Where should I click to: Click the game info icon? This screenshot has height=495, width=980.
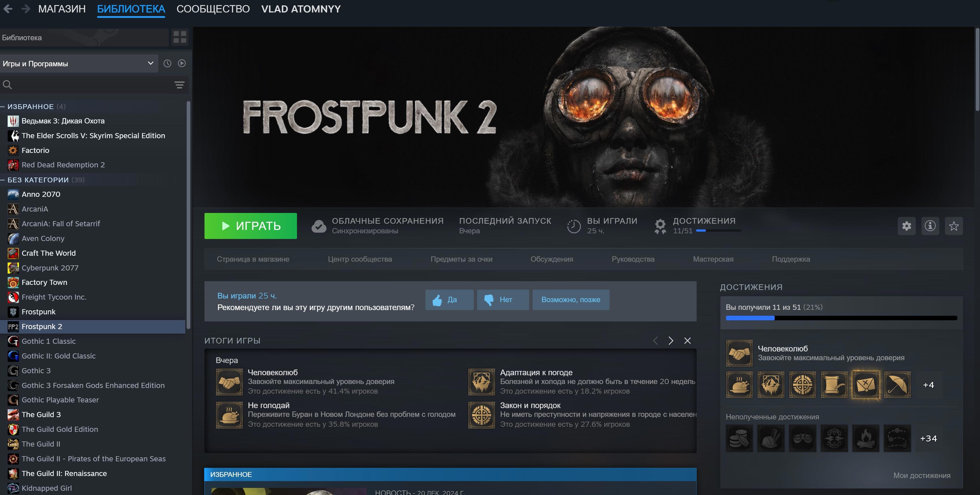[930, 226]
